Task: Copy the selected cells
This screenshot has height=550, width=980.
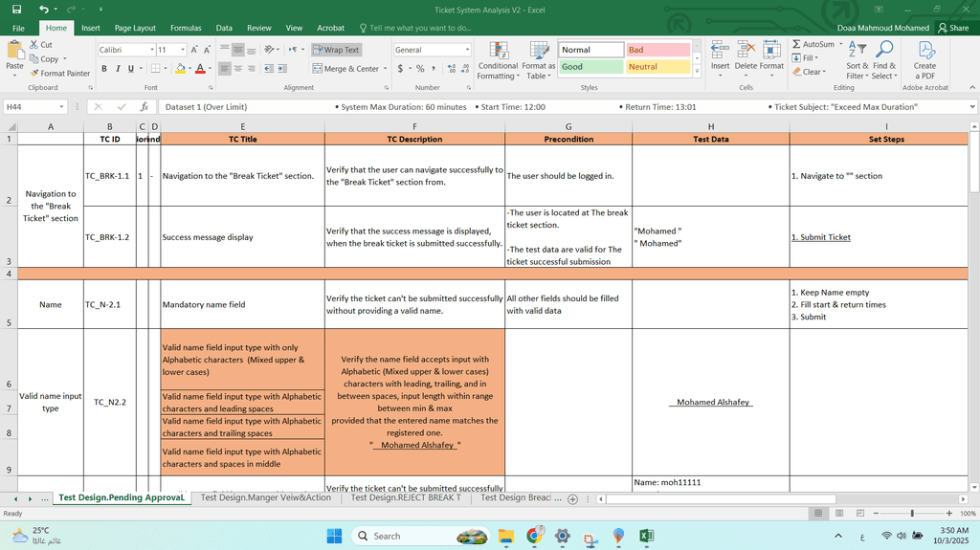Action: point(45,58)
